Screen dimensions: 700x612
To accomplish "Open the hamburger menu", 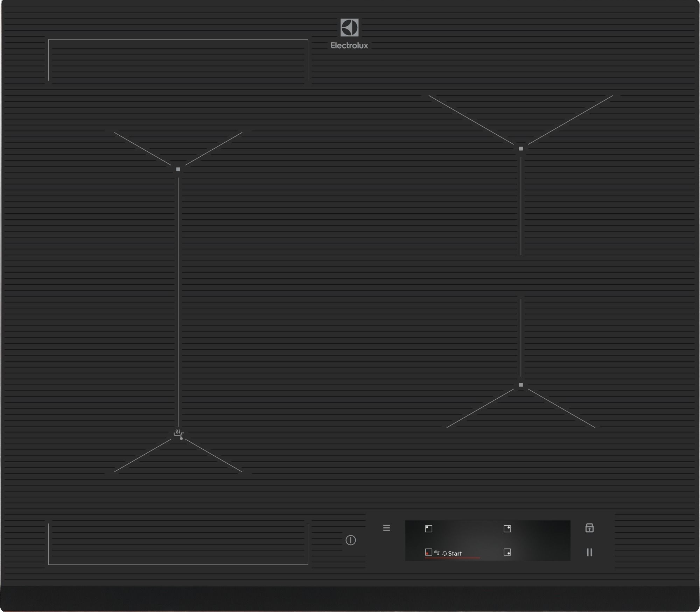I will coord(386,528).
